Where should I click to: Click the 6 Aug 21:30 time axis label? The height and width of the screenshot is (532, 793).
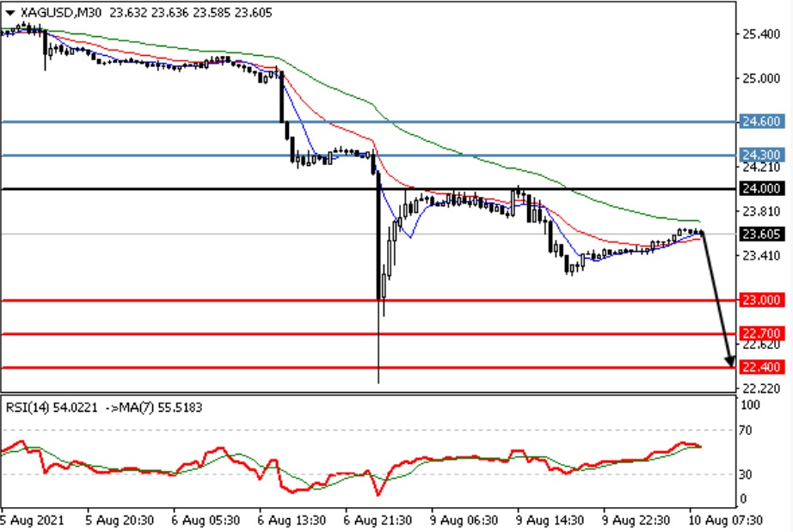tap(378, 520)
